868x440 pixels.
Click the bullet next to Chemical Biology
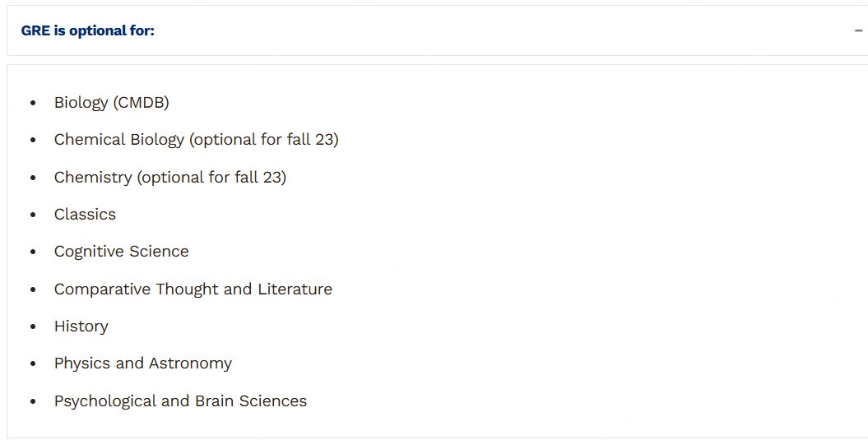[x=33, y=141]
